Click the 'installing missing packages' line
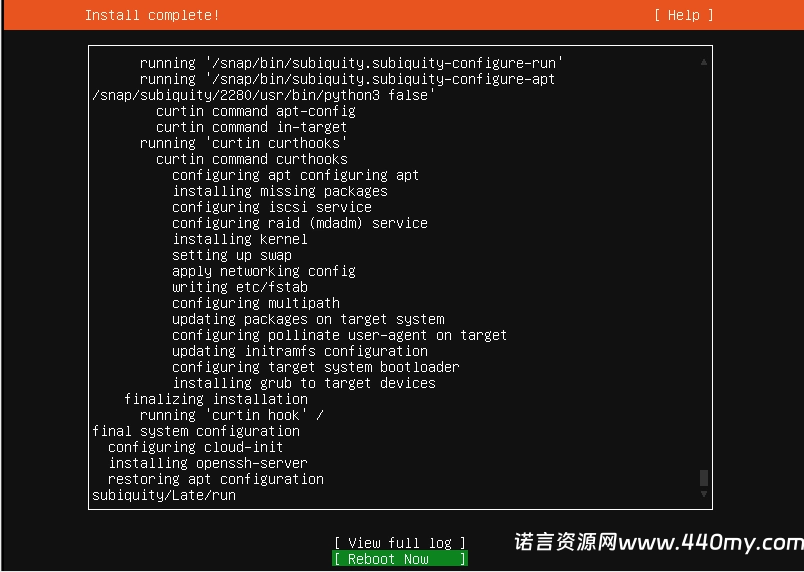 point(280,191)
